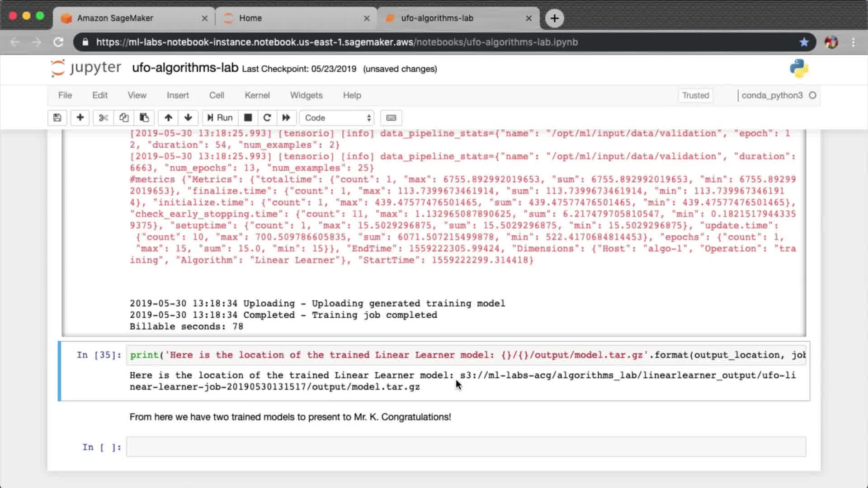Paste cells below icon
The image size is (868, 488).
[144, 118]
